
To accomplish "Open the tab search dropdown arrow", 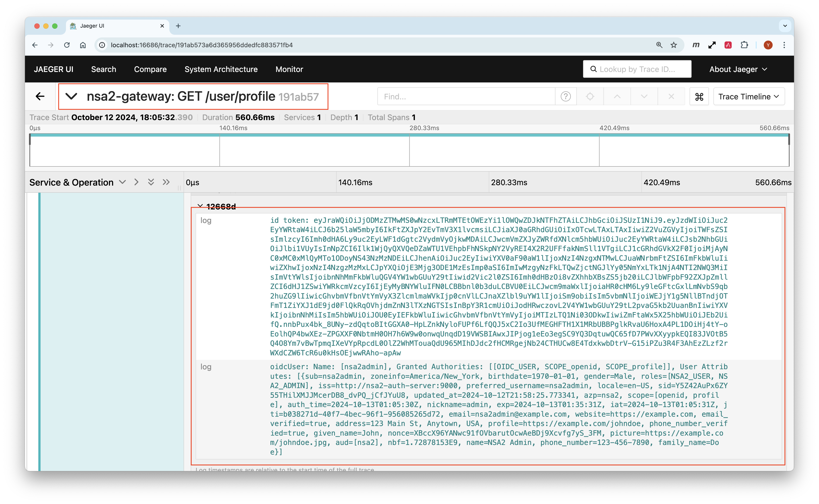I will [x=785, y=26].
